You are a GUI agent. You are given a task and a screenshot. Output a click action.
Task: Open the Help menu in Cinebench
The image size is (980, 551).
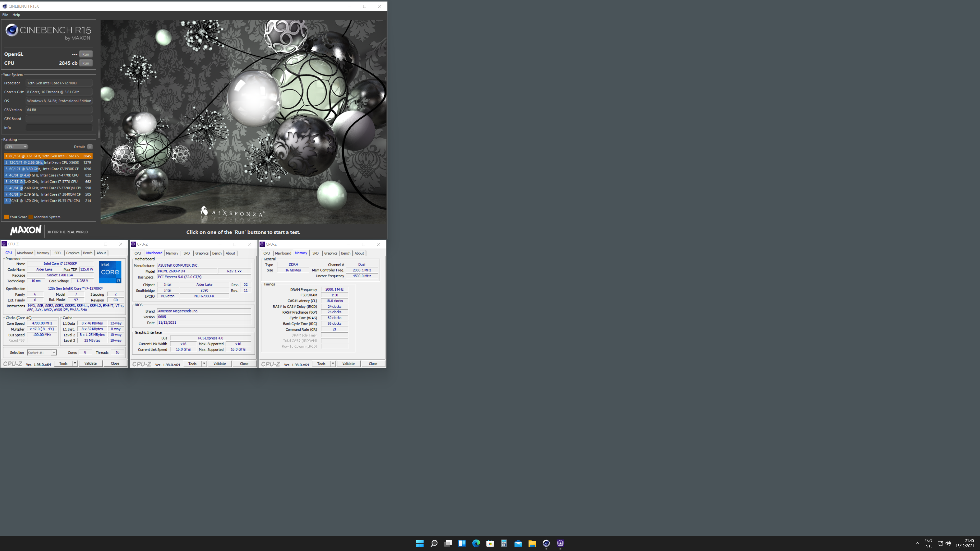point(16,15)
